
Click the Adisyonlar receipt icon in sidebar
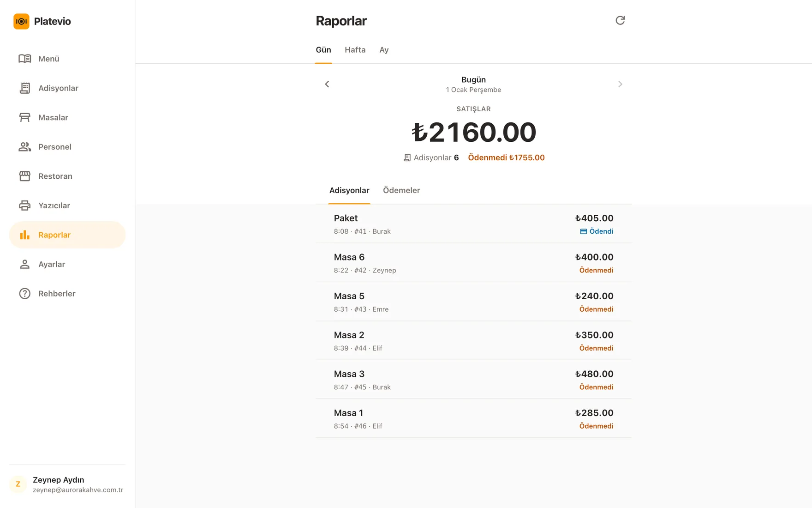25,88
